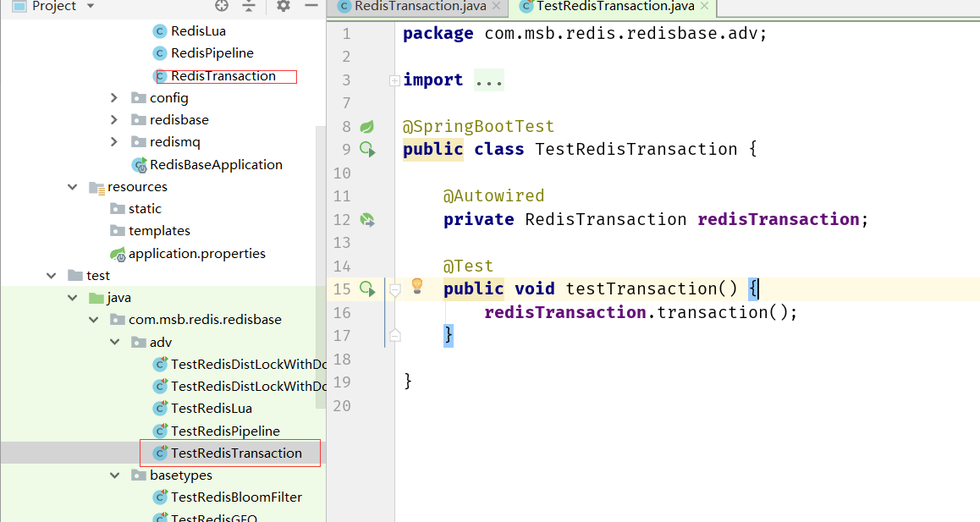The height and width of the screenshot is (522, 980).
Task: Click the @SpringBootTest annotation
Action: point(478,126)
